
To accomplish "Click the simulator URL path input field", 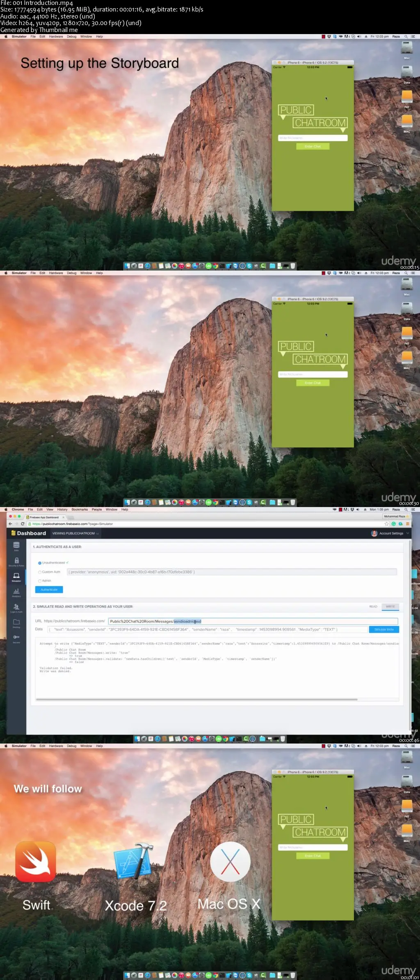I will click(253, 621).
